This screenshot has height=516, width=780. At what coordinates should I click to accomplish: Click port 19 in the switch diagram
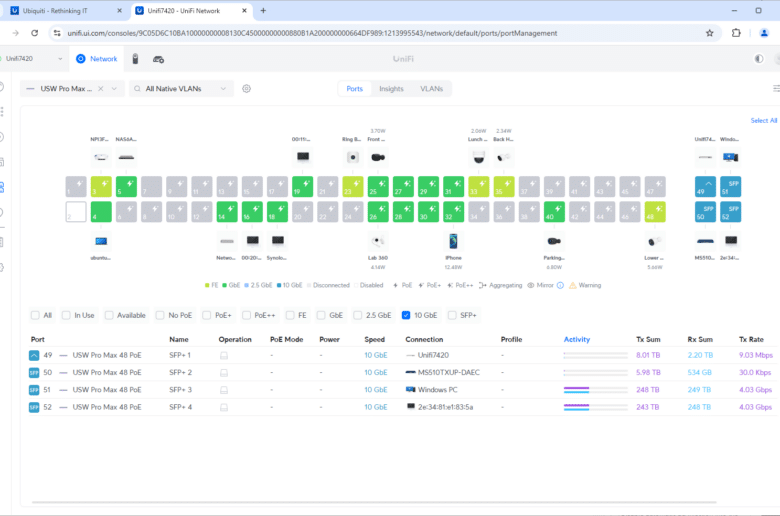click(x=302, y=187)
